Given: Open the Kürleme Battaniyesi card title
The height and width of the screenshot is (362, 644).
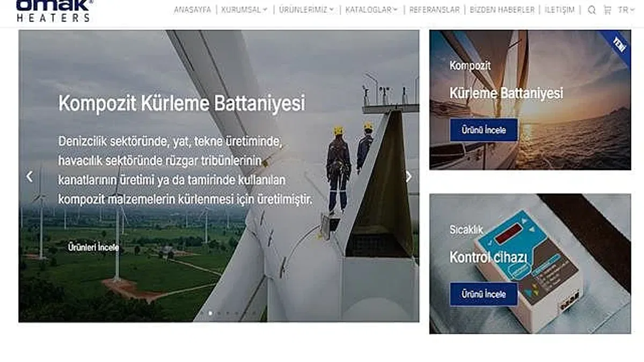Looking at the screenshot, I should 506,93.
